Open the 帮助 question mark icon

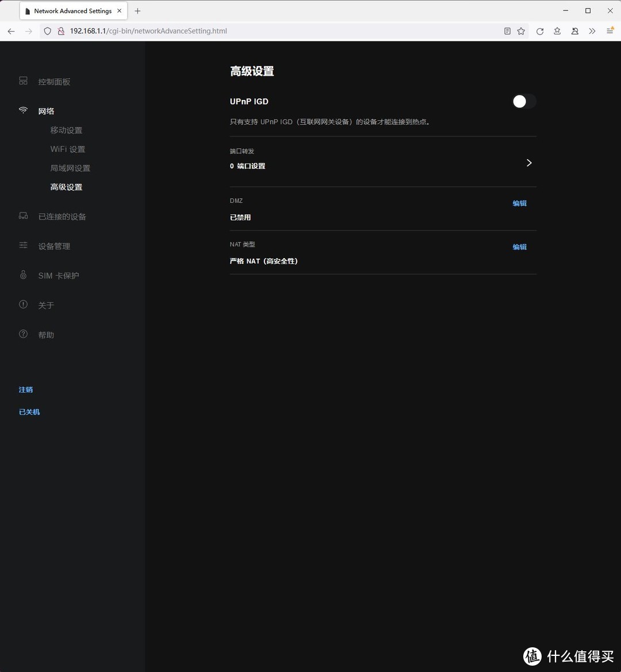point(23,334)
